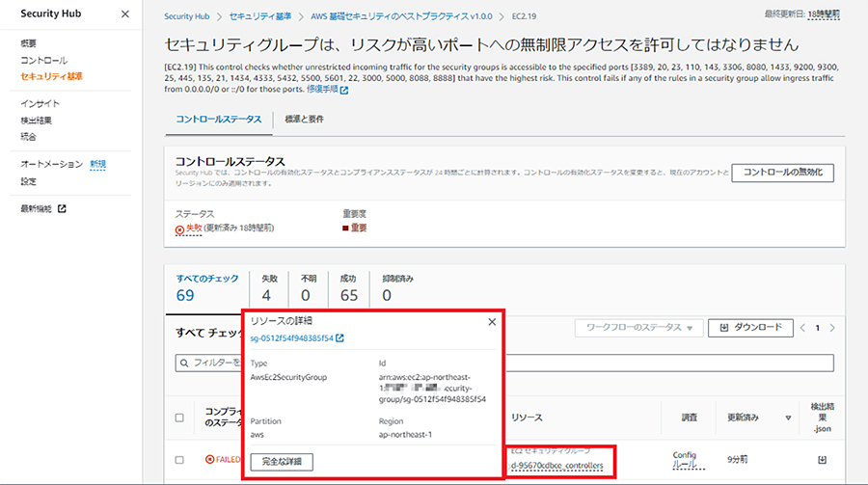Click 完全な詳細 button
868x485 pixels.
point(282,462)
